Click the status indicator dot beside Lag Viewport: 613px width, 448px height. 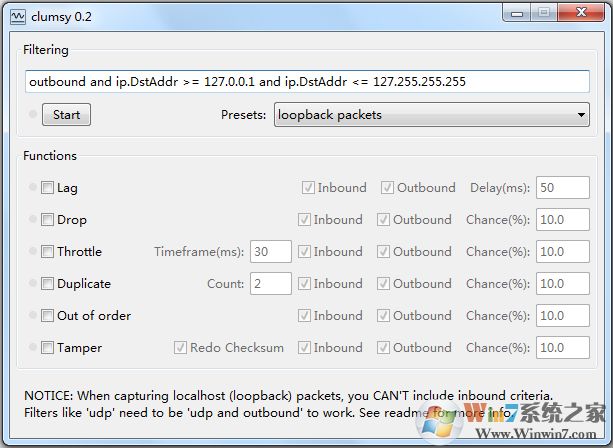pyautogui.click(x=33, y=187)
